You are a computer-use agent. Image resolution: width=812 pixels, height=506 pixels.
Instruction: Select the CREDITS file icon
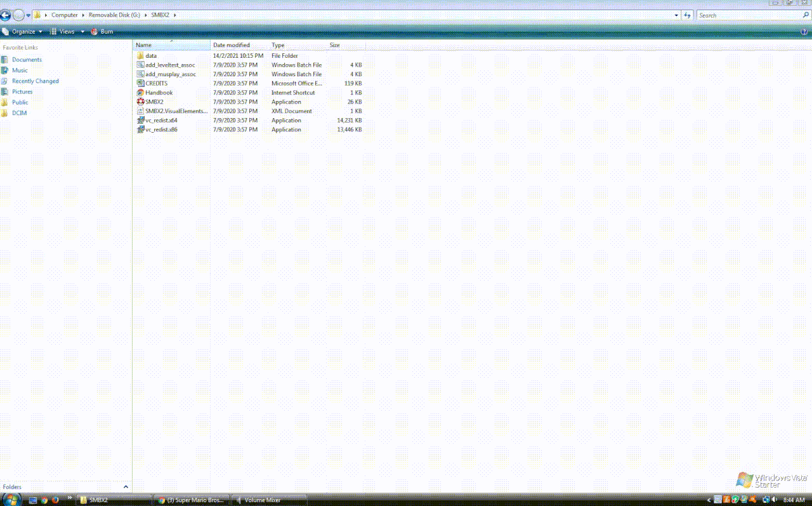click(140, 83)
